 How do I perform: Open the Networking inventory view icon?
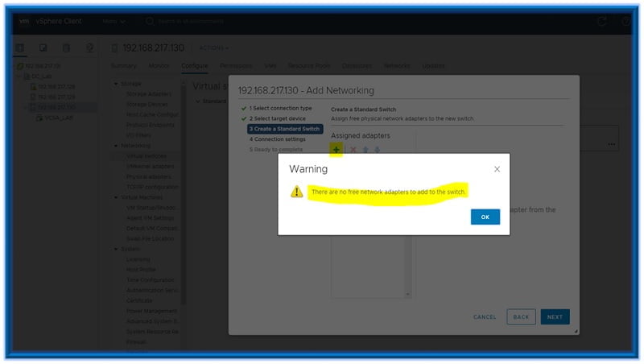[x=89, y=48]
